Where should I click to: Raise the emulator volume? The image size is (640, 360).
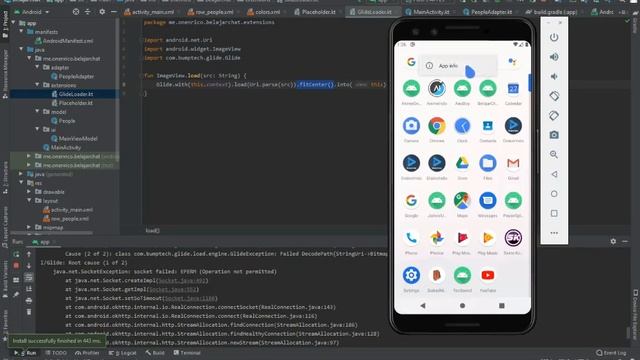point(554,57)
